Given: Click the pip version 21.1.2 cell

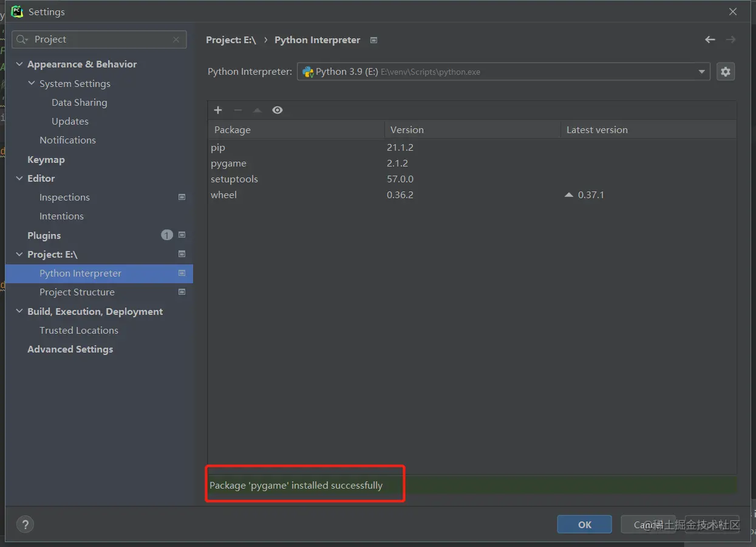Looking at the screenshot, I should click(x=400, y=148).
